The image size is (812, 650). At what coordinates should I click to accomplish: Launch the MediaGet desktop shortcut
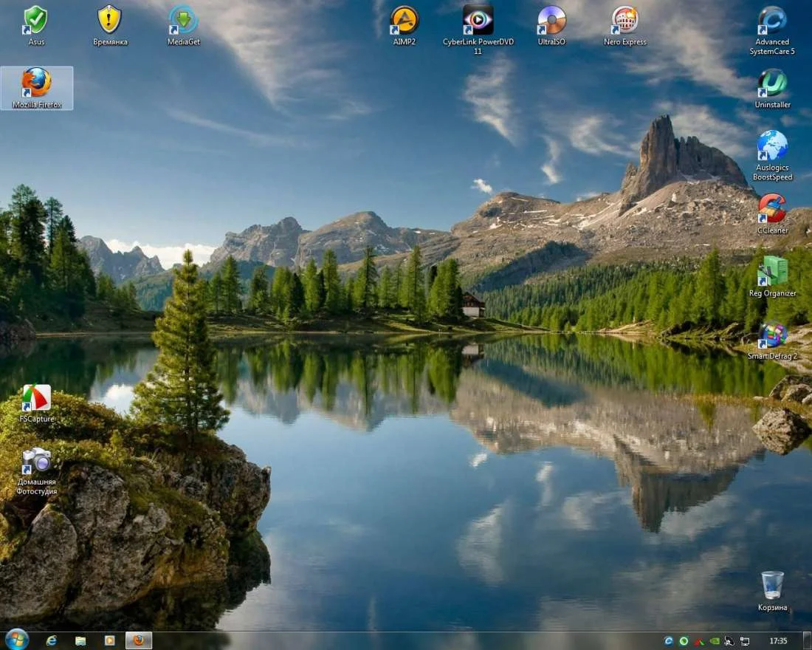183,24
